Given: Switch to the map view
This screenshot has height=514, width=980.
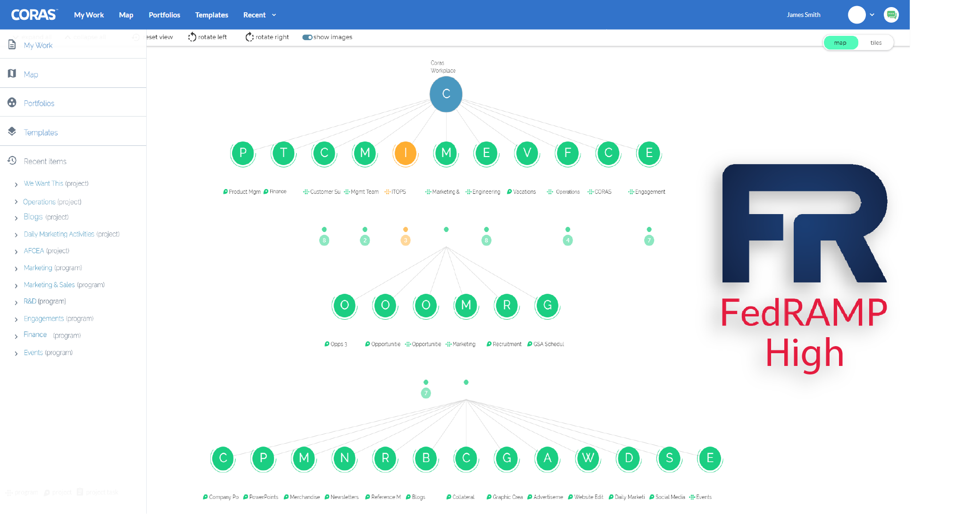Looking at the screenshot, I should [841, 42].
